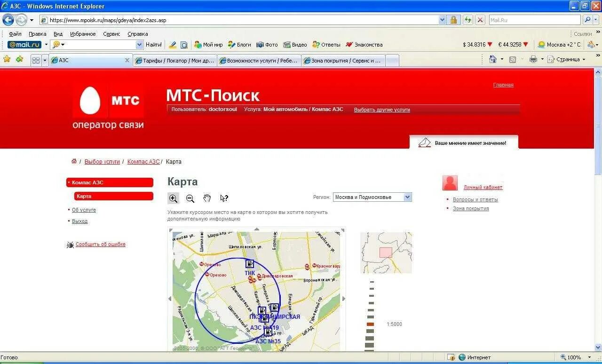Click the home icon in breadcrumb

74,161
